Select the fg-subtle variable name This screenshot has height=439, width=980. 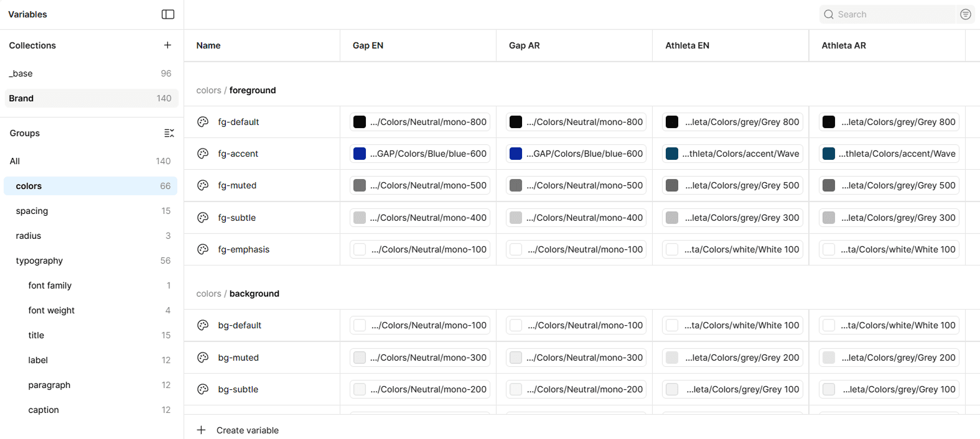click(237, 218)
